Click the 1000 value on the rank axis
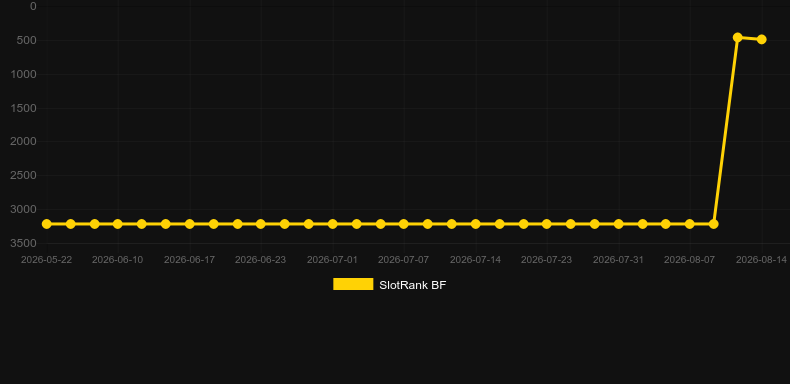 pyautogui.click(x=23, y=74)
